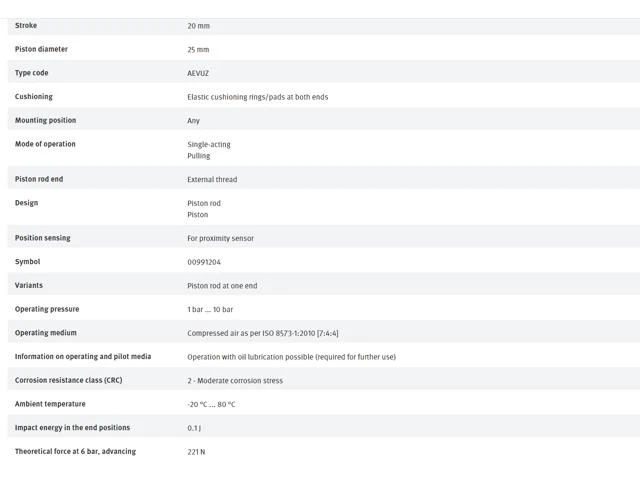Click the ISO 8573-1:2010 operating medium text

click(262, 333)
